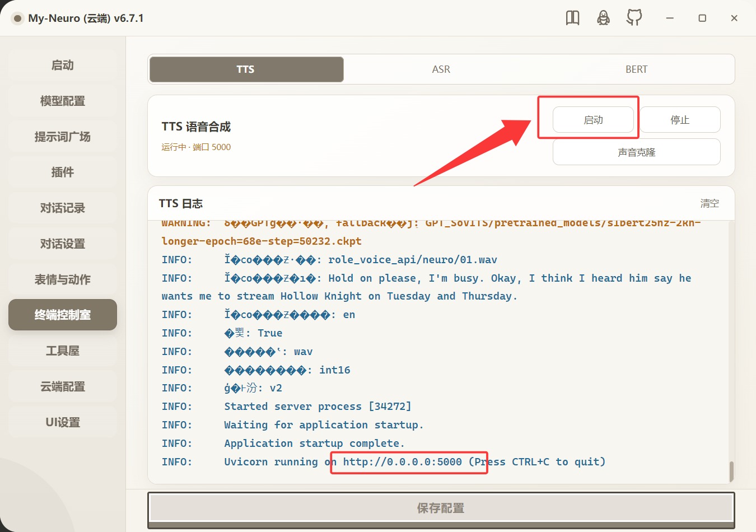Viewport: 756px width, 532px height.
Task: Open the documentation book icon
Action: click(572, 18)
